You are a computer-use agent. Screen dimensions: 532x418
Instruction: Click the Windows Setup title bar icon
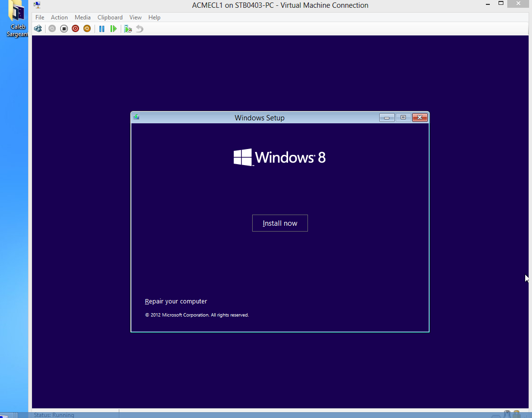coord(136,117)
